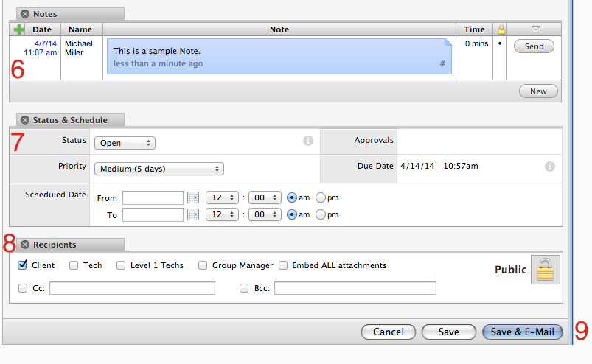Click the Cc email input field
The height and width of the screenshot is (364, 592).
pyautogui.click(x=132, y=288)
